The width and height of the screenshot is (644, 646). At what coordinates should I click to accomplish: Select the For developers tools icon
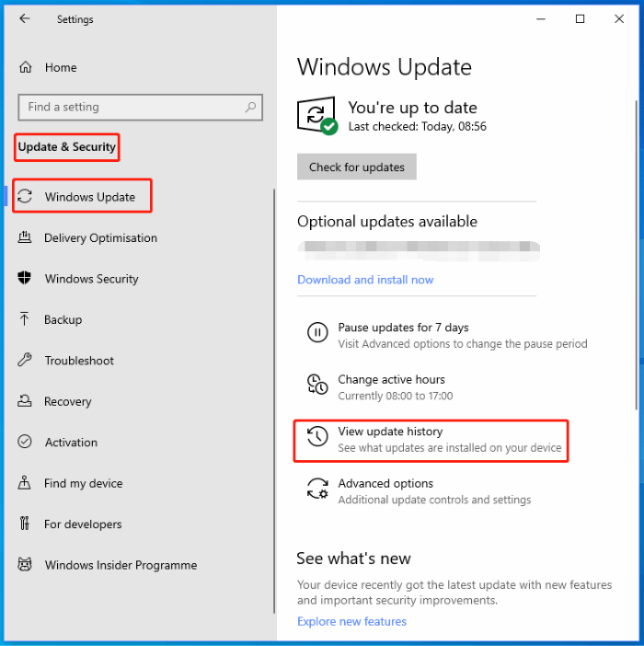tap(25, 524)
